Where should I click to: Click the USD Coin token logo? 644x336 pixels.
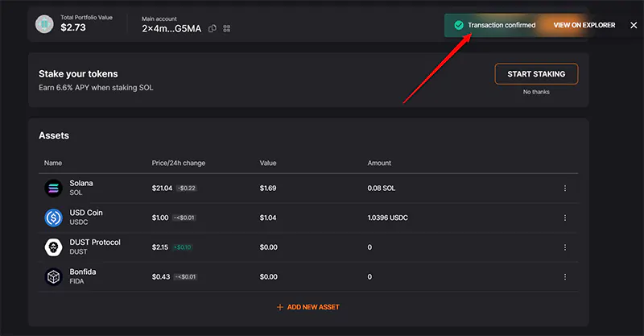[54, 218]
